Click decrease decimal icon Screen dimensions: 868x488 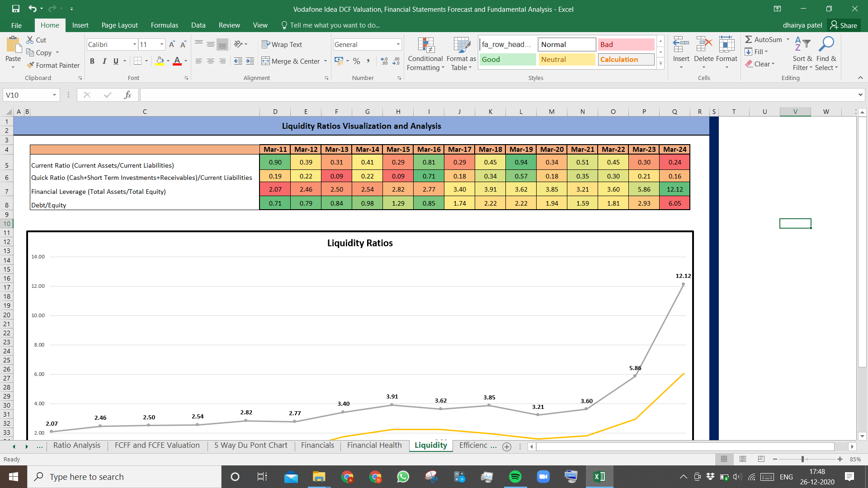coord(396,61)
